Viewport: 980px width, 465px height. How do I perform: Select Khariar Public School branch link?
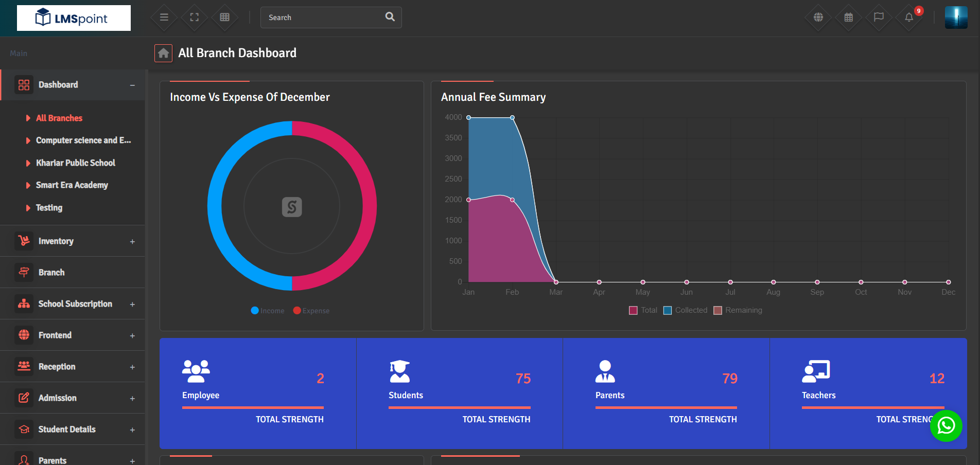coord(75,163)
